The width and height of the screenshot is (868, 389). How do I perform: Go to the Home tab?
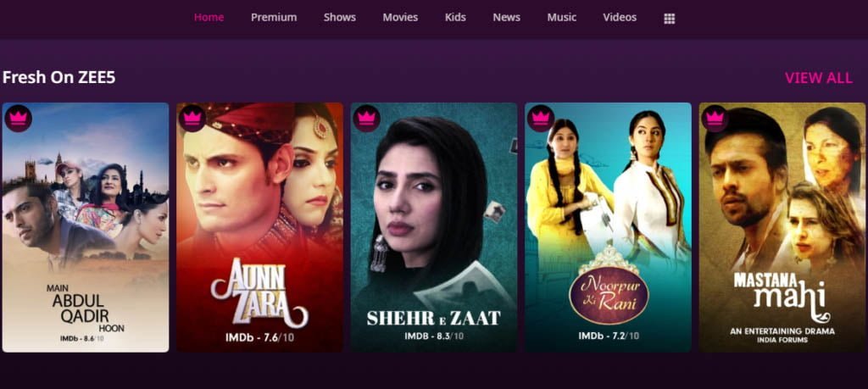(209, 17)
